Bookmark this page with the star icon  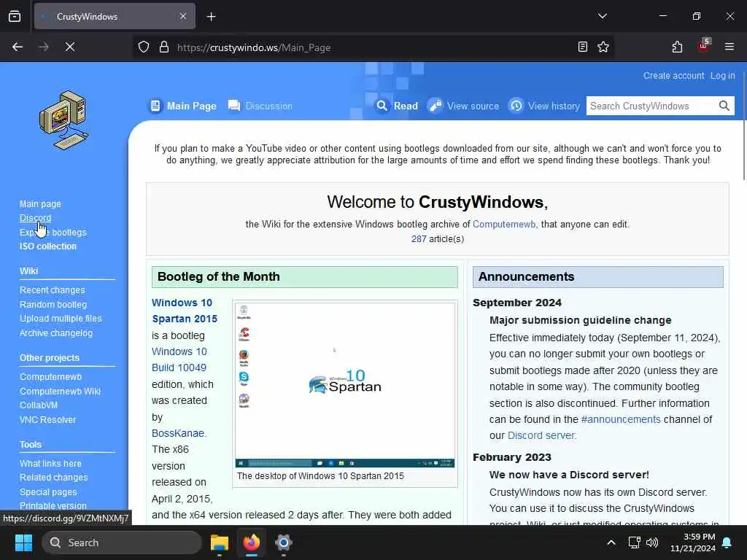pos(603,47)
